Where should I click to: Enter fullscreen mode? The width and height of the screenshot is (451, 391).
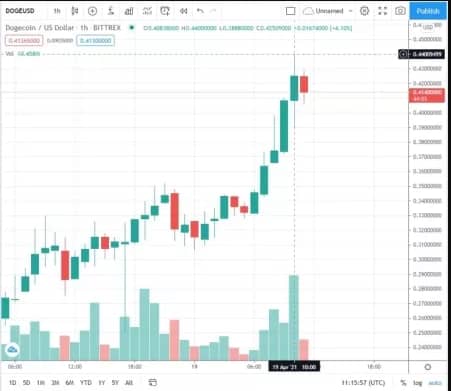383,11
